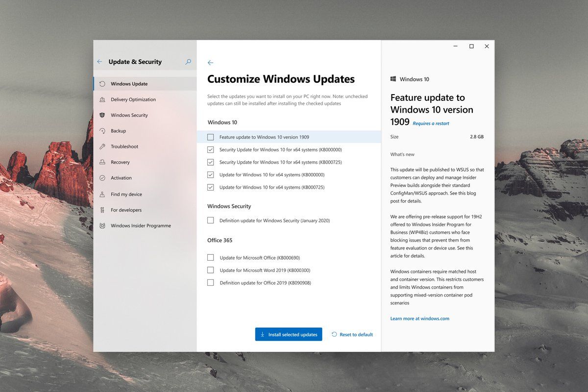
Task: Click the Activation checkmark circle icon
Action: point(102,178)
